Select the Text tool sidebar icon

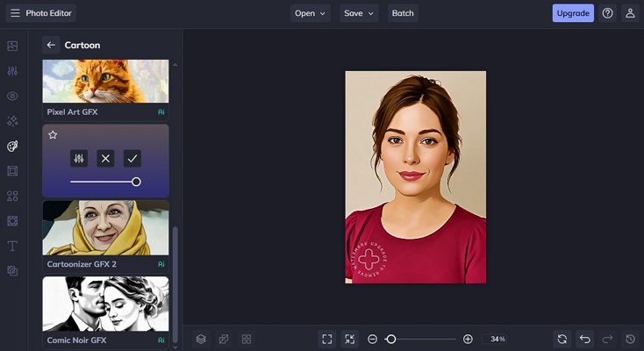point(12,246)
